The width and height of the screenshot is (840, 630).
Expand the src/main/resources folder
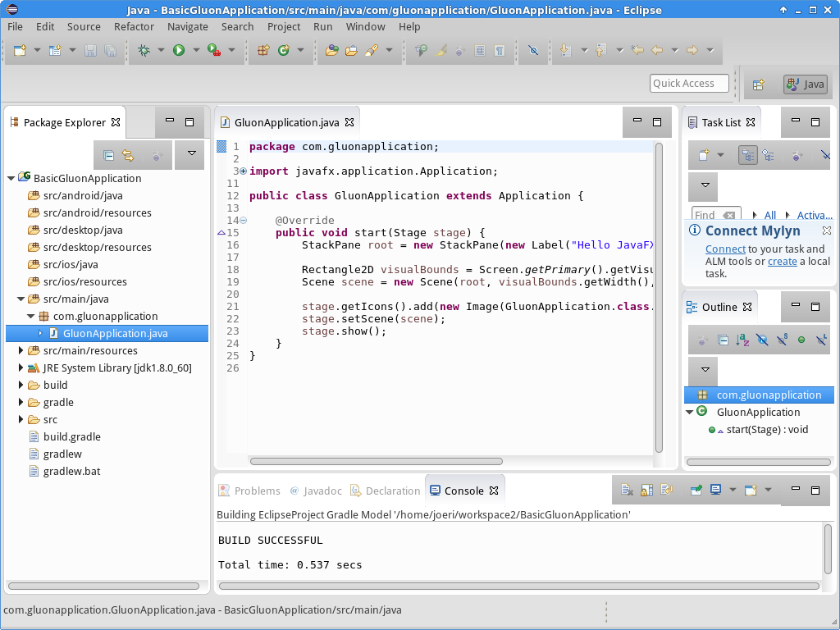click(x=21, y=351)
